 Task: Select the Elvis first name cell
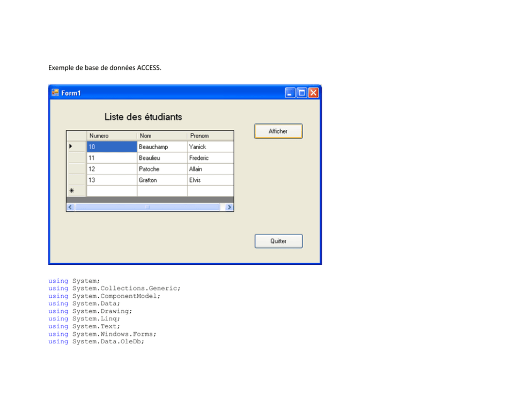point(210,180)
